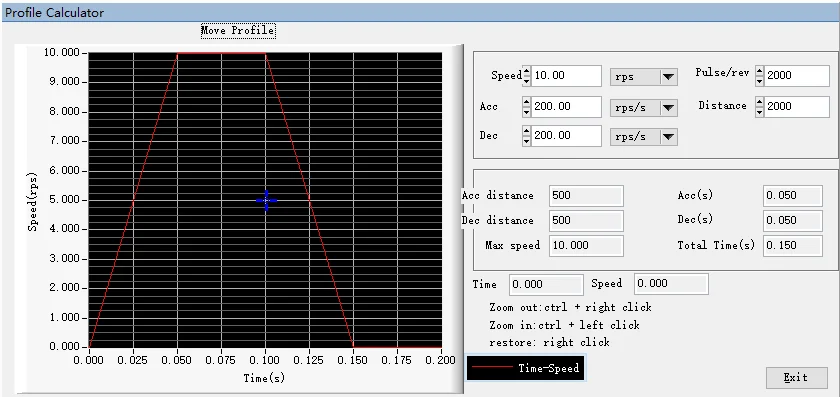Click the Distance input field
This screenshot has width=840, height=397.
[x=797, y=107]
